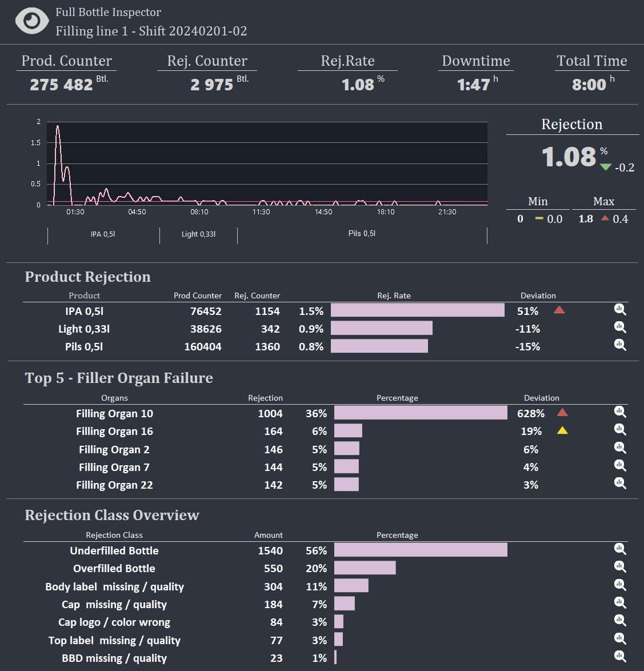This screenshot has height=671, width=644.
Task: Click the Rej. Counter value 2 975
Action: 212,85
